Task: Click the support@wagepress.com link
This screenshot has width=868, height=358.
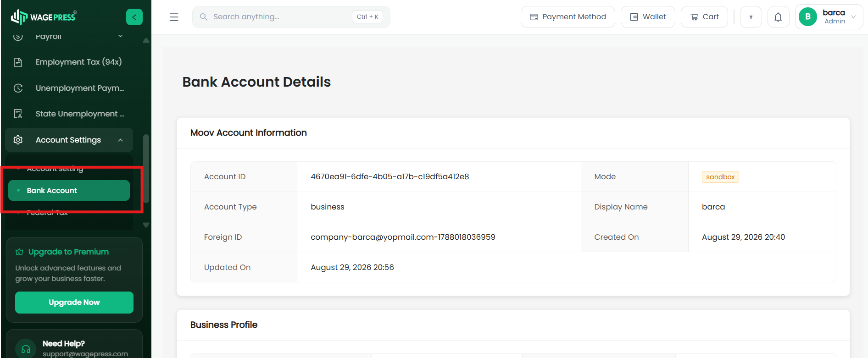Action: (x=85, y=354)
